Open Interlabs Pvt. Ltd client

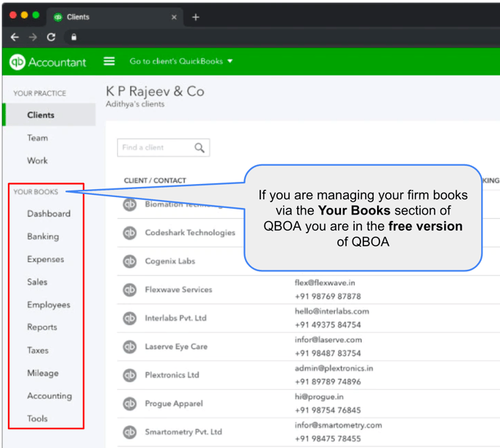coord(176,318)
